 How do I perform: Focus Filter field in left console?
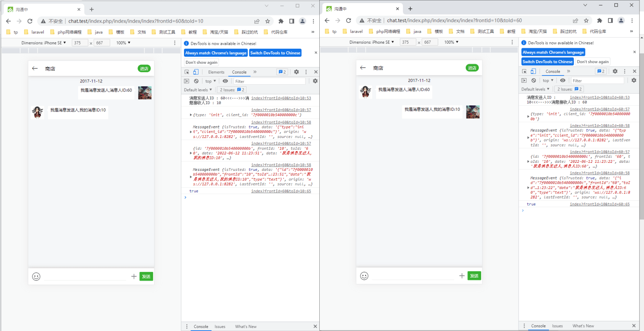click(269, 81)
